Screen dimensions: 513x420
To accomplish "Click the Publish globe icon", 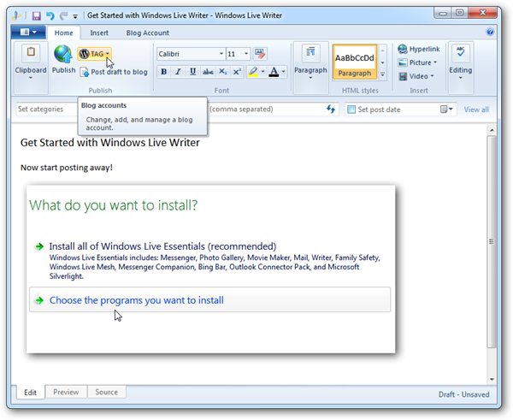I will click(62, 55).
